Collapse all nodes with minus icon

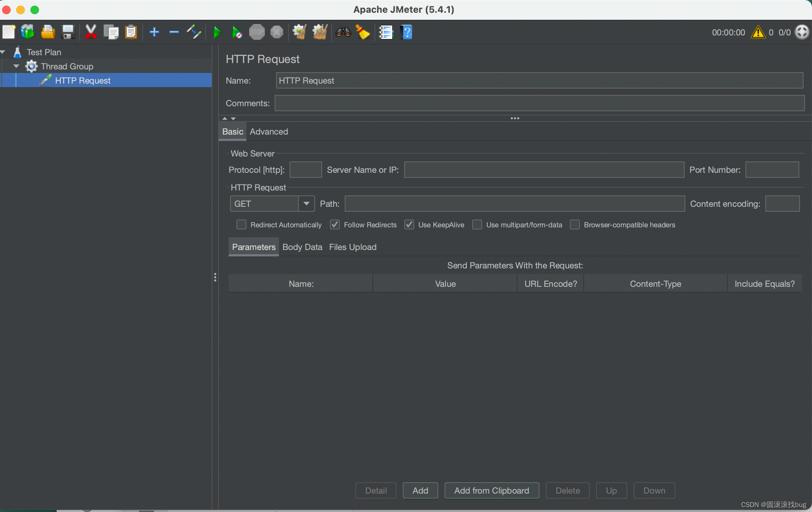pyautogui.click(x=174, y=32)
